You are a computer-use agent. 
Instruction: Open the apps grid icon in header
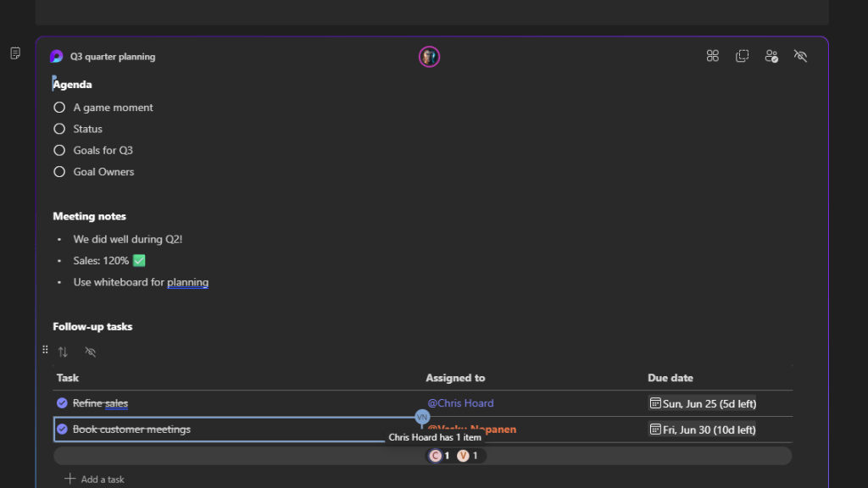[713, 56]
